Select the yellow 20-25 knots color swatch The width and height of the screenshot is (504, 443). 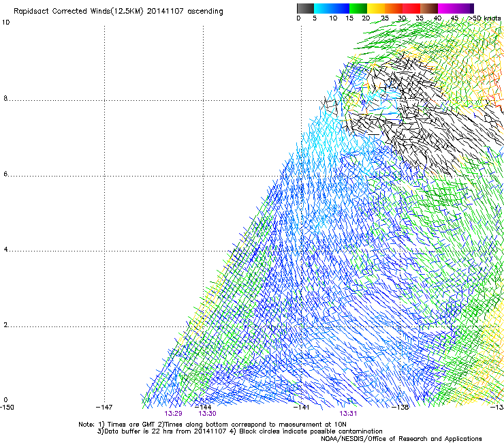click(376, 8)
